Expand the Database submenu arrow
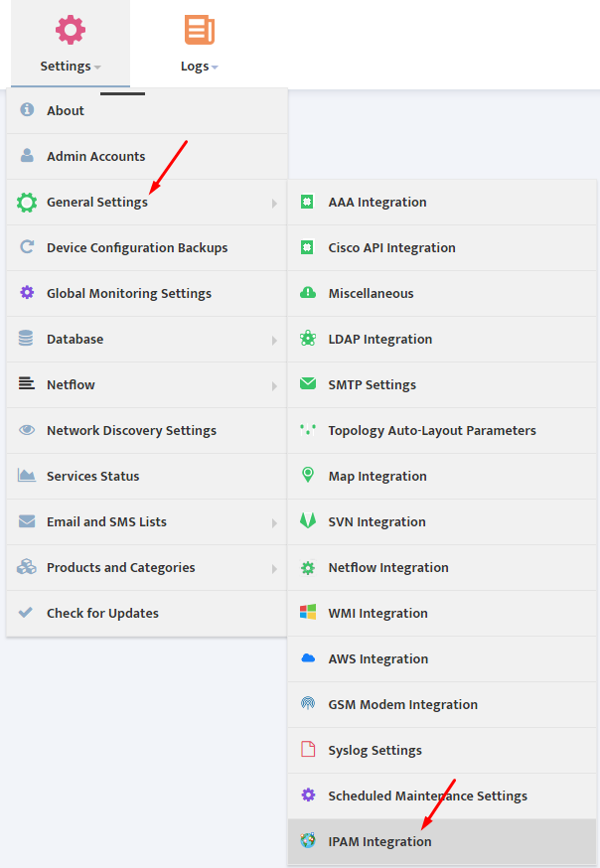The image size is (600, 868). [274, 341]
